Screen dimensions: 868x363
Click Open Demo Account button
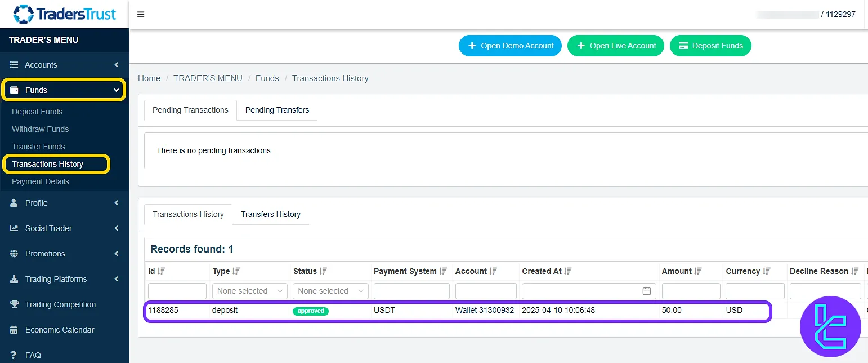pyautogui.click(x=510, y=46)
